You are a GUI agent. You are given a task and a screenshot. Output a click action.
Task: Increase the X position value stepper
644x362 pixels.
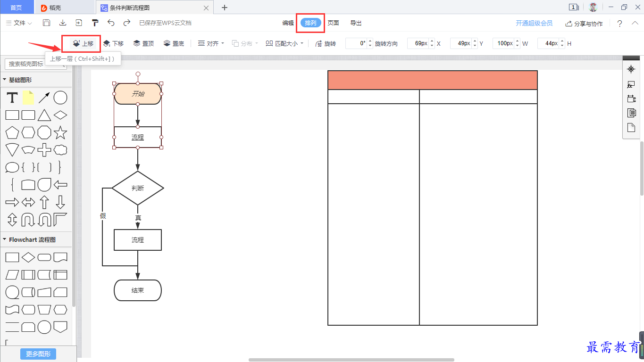(432, 41)
